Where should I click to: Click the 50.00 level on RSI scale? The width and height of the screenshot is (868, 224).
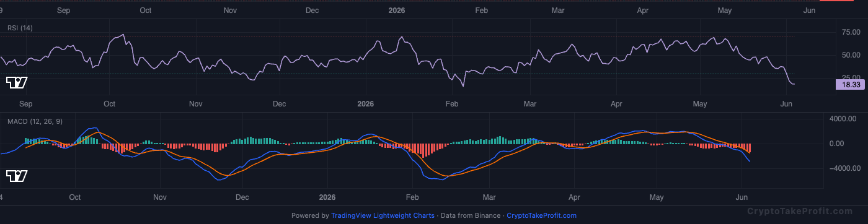pyautogui.click(x=851, y=55)
